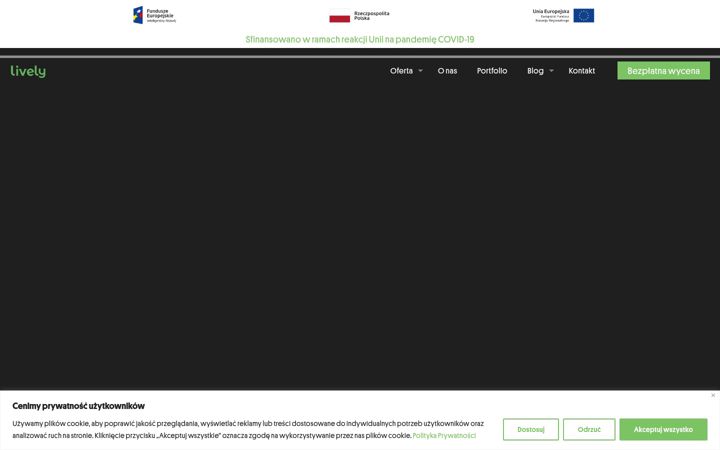Click the Cenimy prywatność użytkowników heading
Screen dimensions: 720x450
click(79, 406)
